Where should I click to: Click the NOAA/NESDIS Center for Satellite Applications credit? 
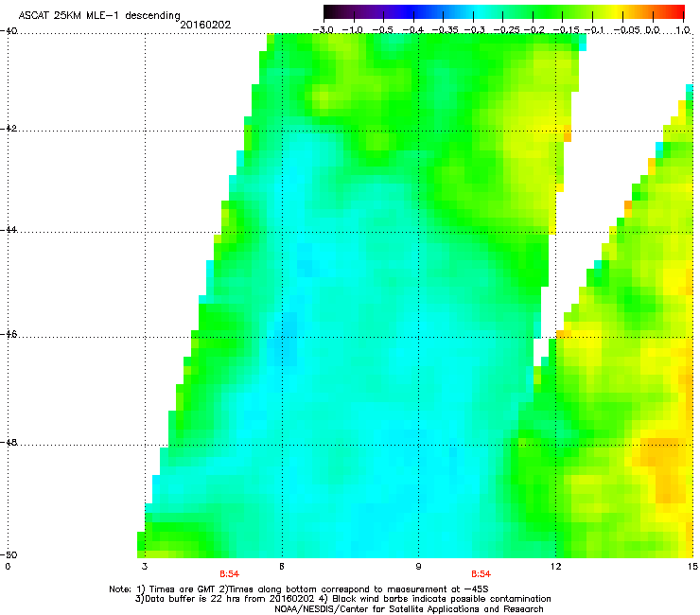[x=409, y=609]
